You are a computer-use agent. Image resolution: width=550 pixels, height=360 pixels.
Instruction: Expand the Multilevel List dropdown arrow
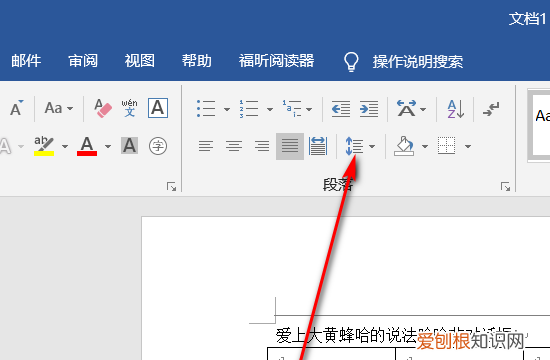coord(309,109)
